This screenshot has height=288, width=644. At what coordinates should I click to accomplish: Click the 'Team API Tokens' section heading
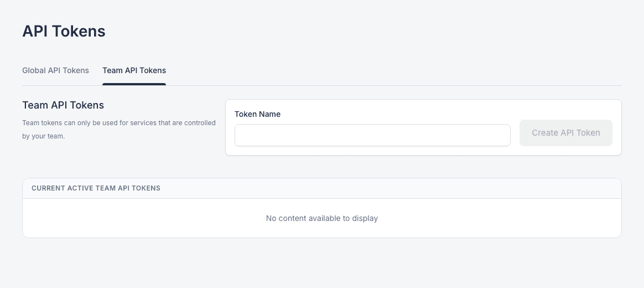(x=63, y=105)
